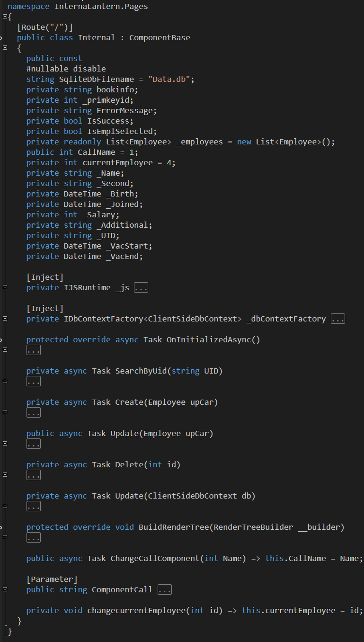Expand the _dbContextFactory property via gutter plus

point(5,319)
